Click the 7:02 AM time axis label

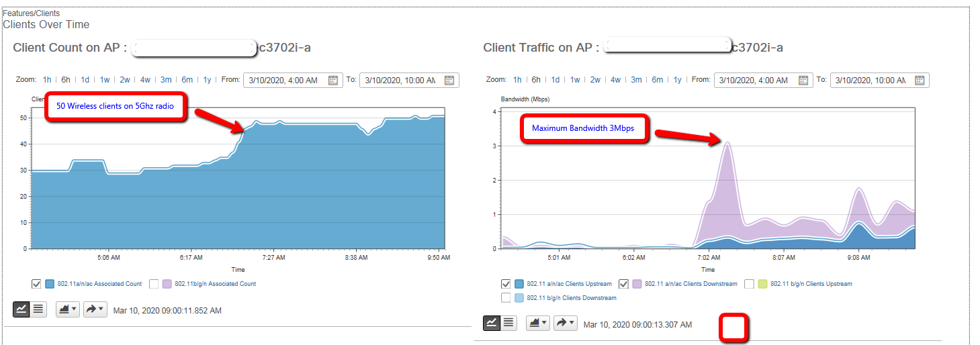click(x=709, y=256)
